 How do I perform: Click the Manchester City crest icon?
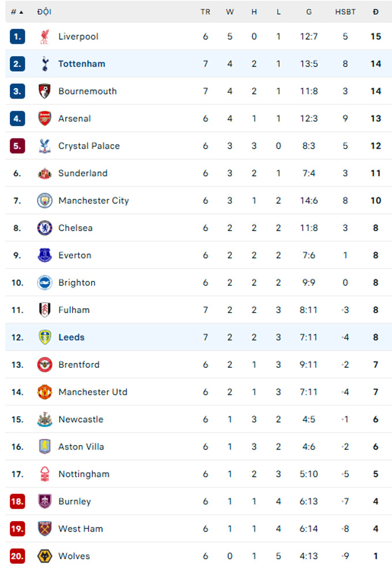44,201
